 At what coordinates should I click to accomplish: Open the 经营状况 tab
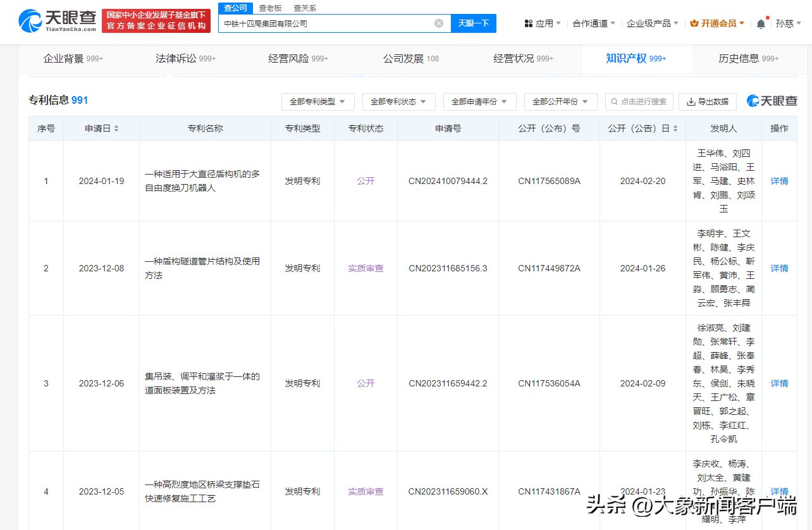tap(523, 58)
